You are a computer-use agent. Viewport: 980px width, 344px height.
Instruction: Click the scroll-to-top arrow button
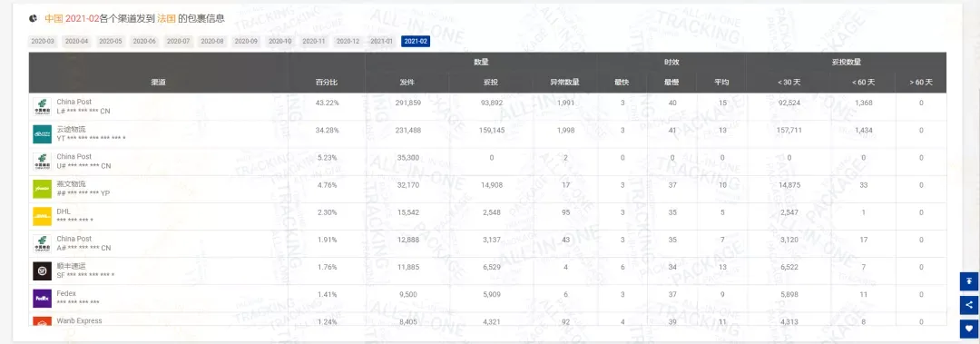tap(969, 281)
